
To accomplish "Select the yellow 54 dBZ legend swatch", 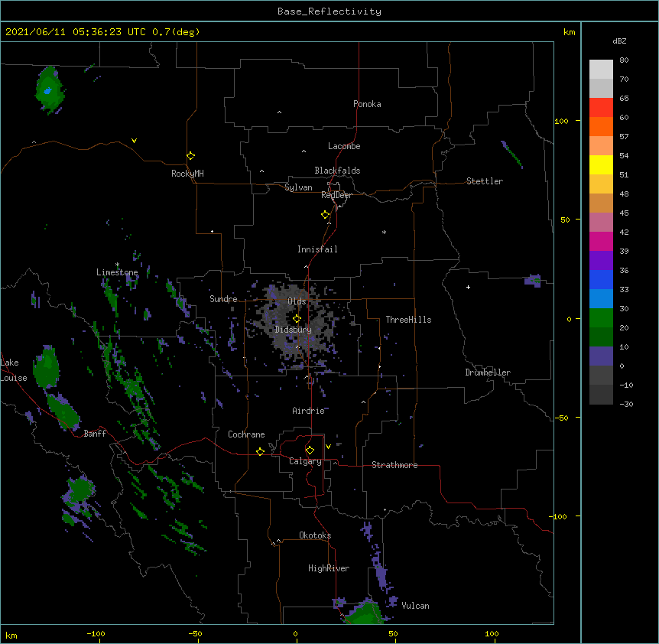I will tap(601, 164).
